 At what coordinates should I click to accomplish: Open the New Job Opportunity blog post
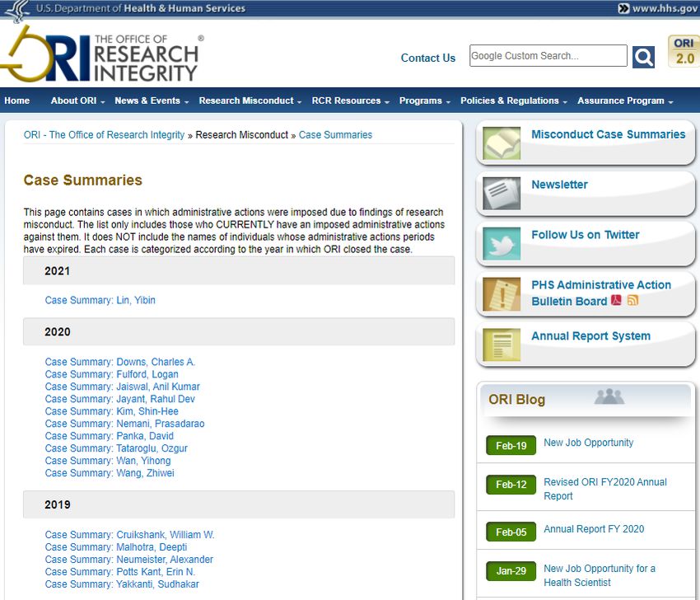pos(588,443)
